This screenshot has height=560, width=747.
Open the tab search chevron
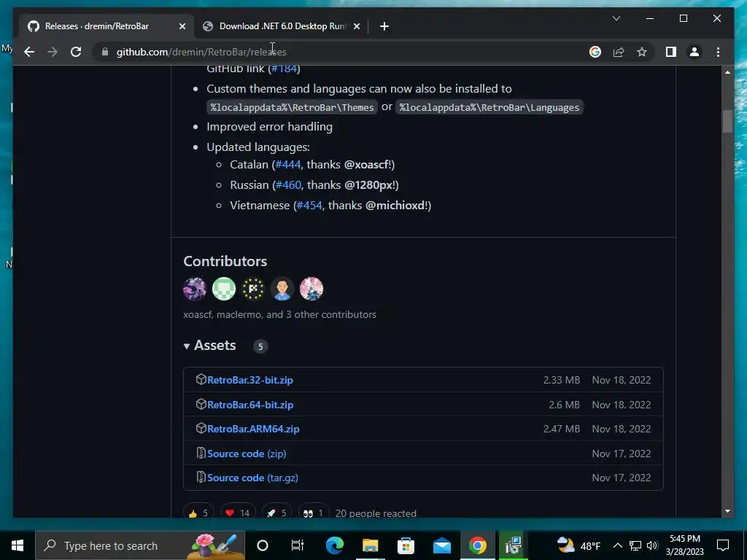[616, 18]
